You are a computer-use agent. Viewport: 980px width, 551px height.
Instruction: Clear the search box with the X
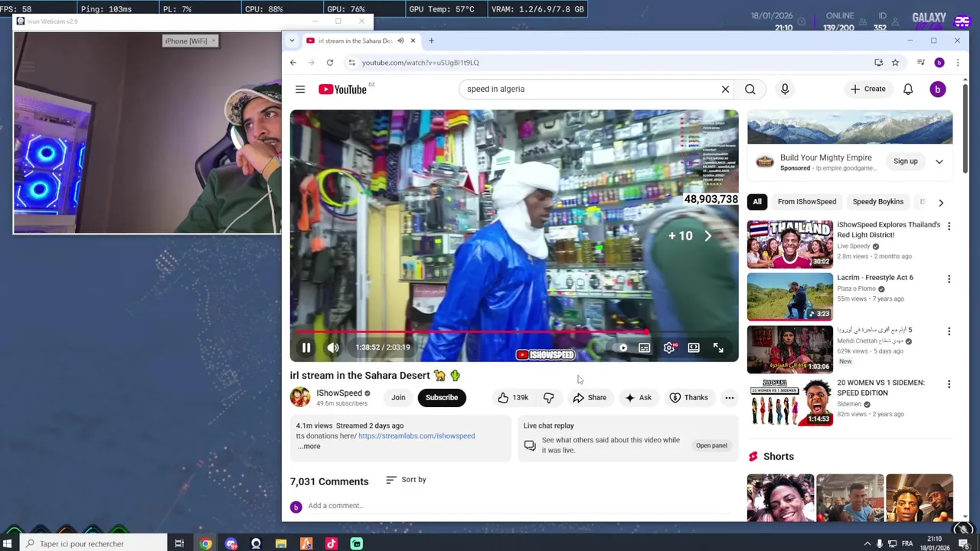[725, 90]
